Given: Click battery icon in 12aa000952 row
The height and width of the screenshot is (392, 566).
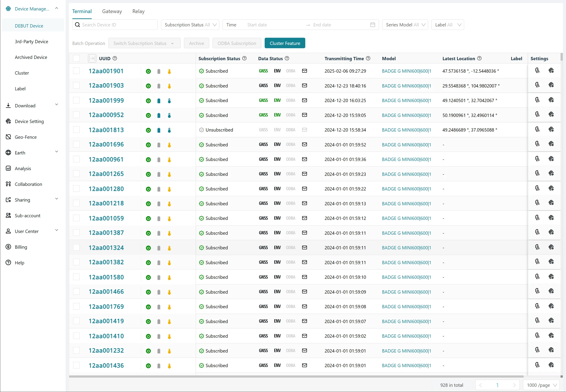Looking at the screenshot, I should 159,115.
